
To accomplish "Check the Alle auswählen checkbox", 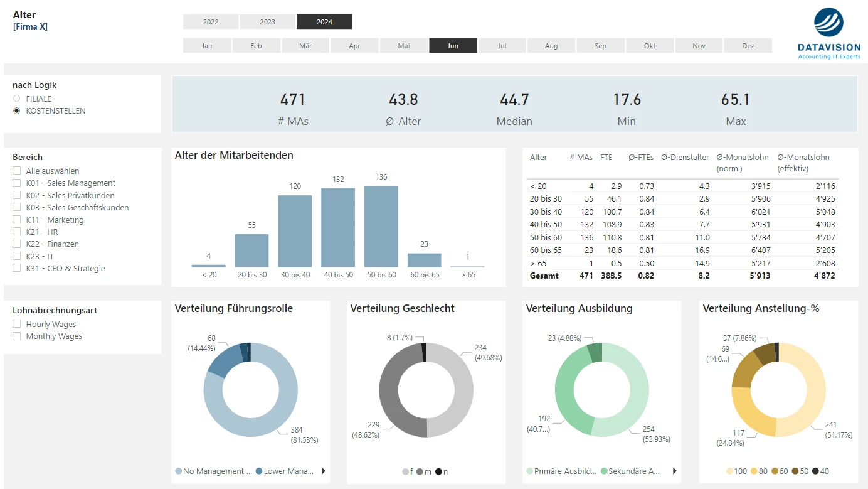I will coord(17,171).
